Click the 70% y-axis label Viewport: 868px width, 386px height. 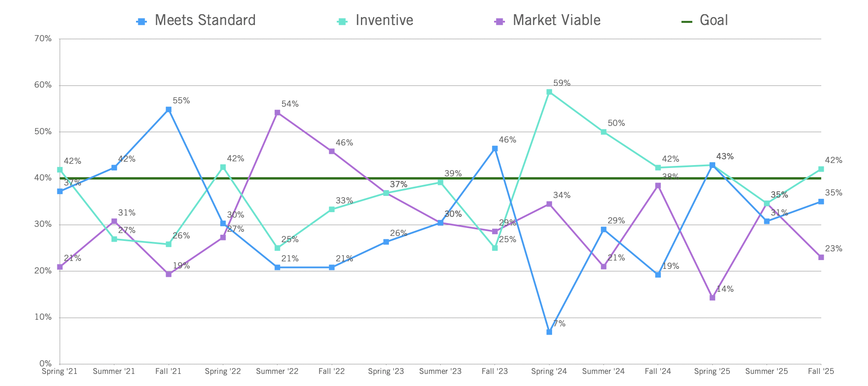43,39
